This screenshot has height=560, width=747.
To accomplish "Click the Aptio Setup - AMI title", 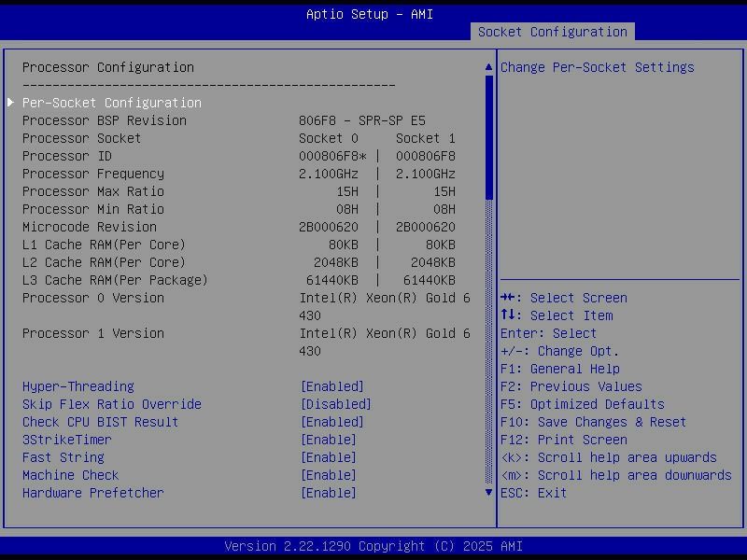I will point(370,14).
